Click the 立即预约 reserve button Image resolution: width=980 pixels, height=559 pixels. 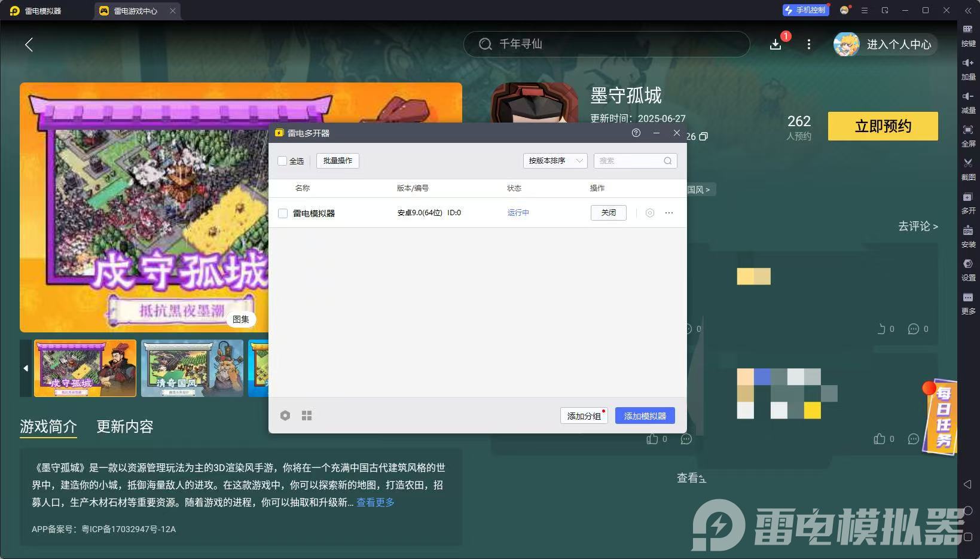883,126
